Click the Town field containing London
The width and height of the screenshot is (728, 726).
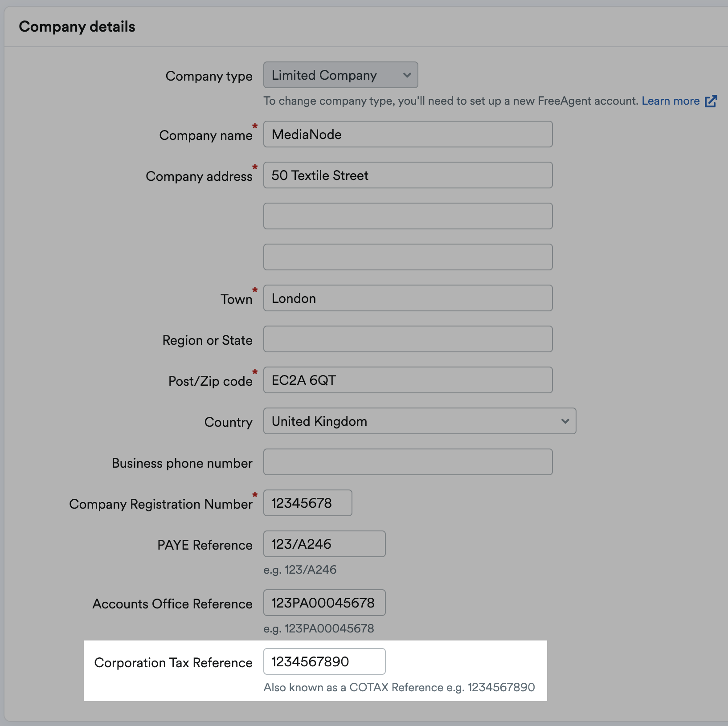(408, 298)
